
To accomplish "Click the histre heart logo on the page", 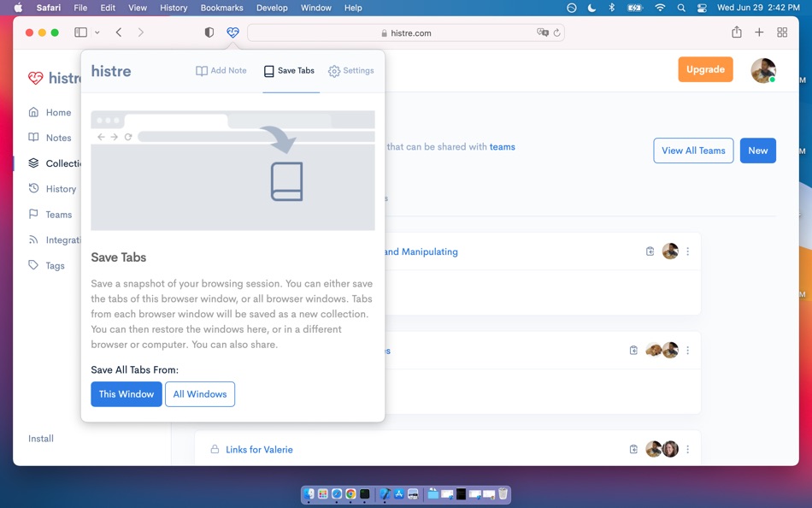I will coord(35,78).
